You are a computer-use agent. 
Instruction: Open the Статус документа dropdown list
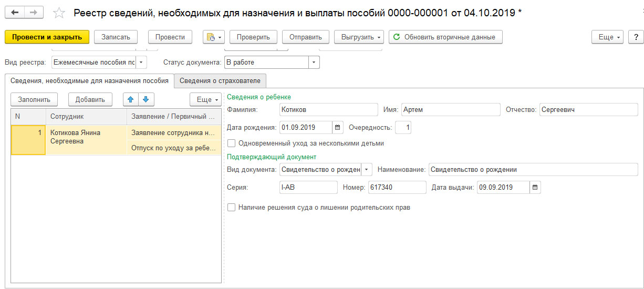pos(314,63)
